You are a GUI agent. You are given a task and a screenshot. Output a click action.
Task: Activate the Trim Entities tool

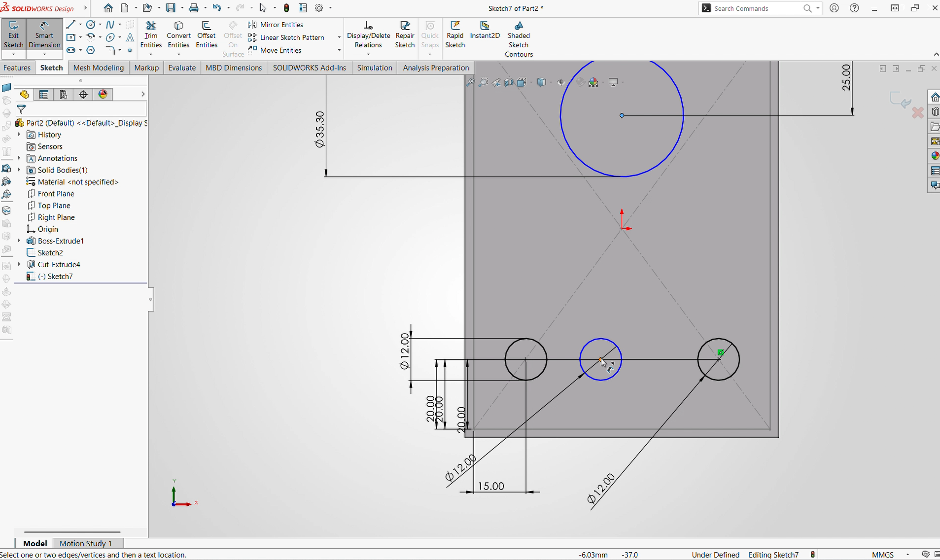tap(151, 35)
